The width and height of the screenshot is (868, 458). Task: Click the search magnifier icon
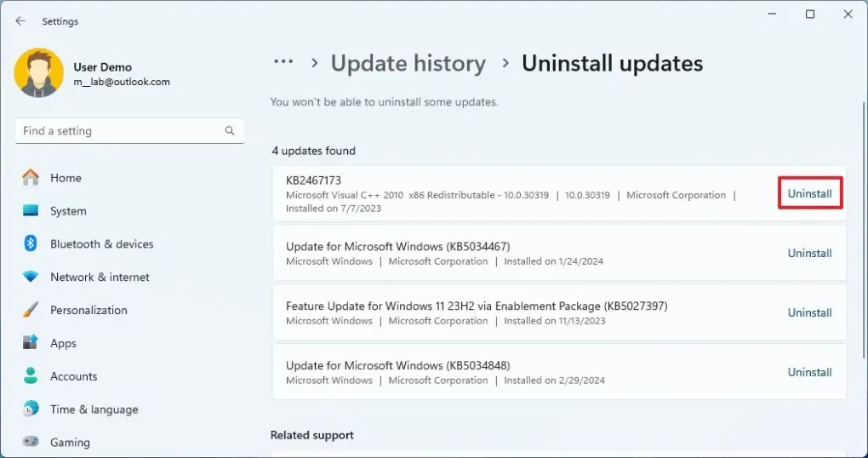point(230,131)
